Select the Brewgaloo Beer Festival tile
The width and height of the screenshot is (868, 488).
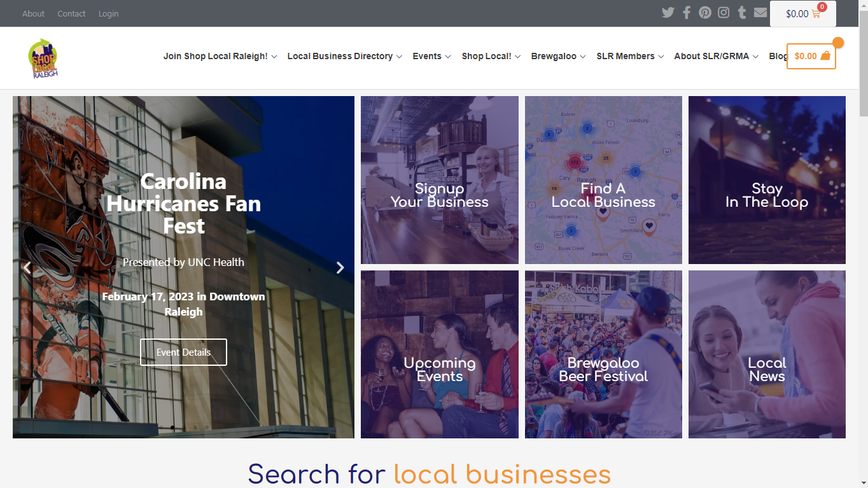[x=603, y=354]
